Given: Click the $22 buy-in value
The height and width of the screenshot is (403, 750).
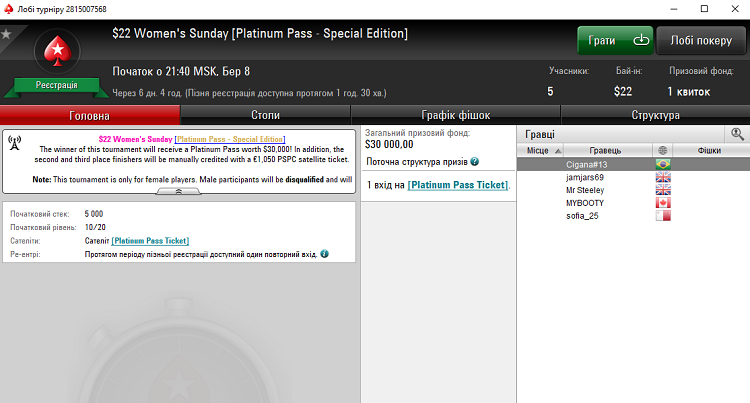Looking at the screenshot, I should pos(623,91).
